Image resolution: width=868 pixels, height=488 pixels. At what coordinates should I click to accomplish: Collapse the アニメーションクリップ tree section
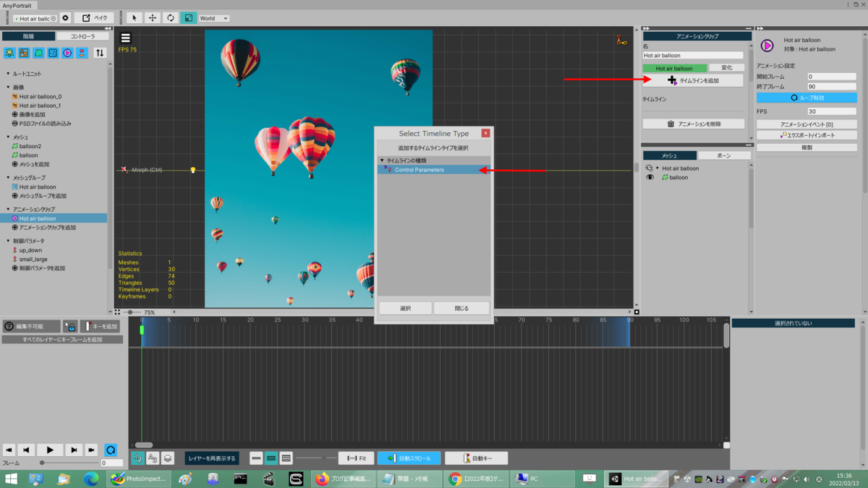coord(9,209)
